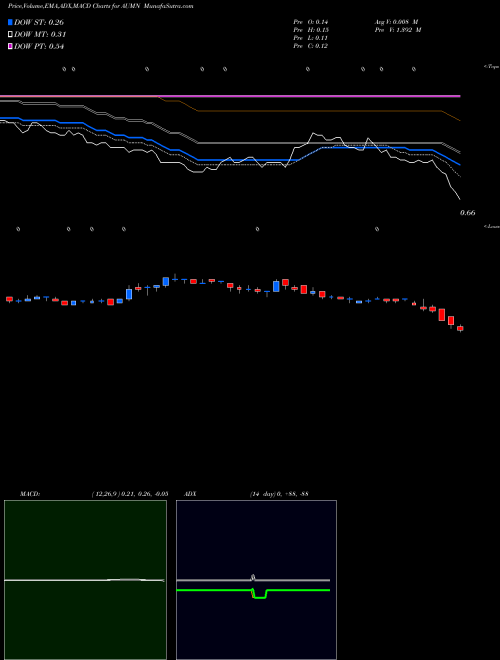Click the 'Pre L: 0.11' low value
The height and width of the screenshot is (660, 500).
click(x=310, y=38)
